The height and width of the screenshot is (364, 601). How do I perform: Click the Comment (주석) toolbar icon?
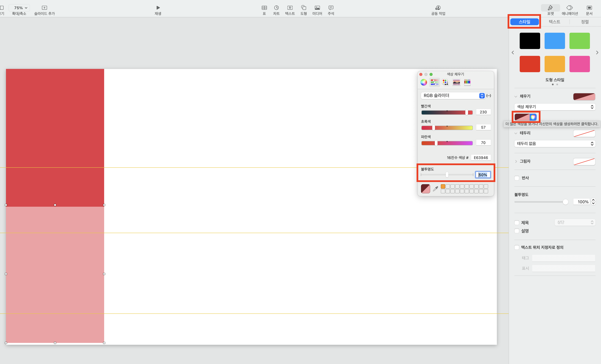(331, 8)
